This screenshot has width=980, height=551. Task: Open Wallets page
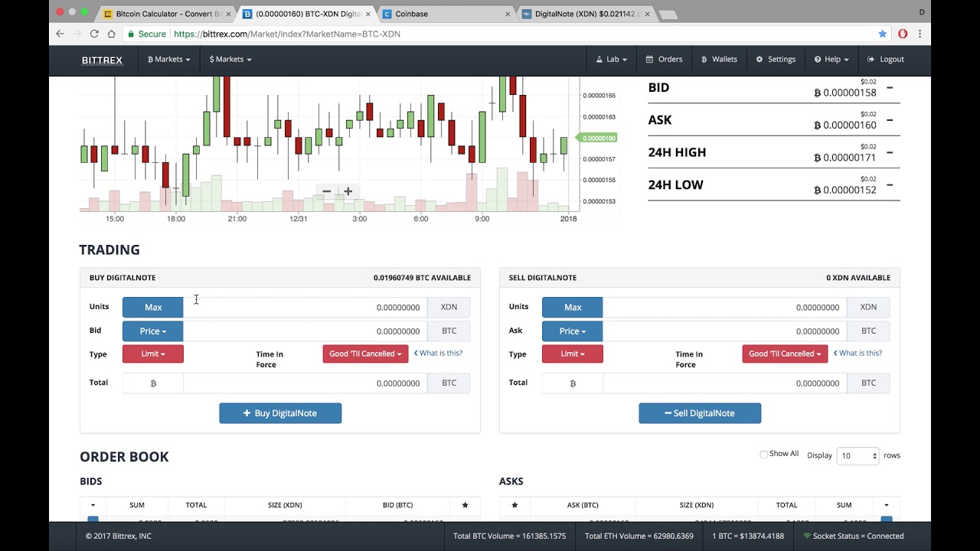pyautogui.click(x=720, y=60)
